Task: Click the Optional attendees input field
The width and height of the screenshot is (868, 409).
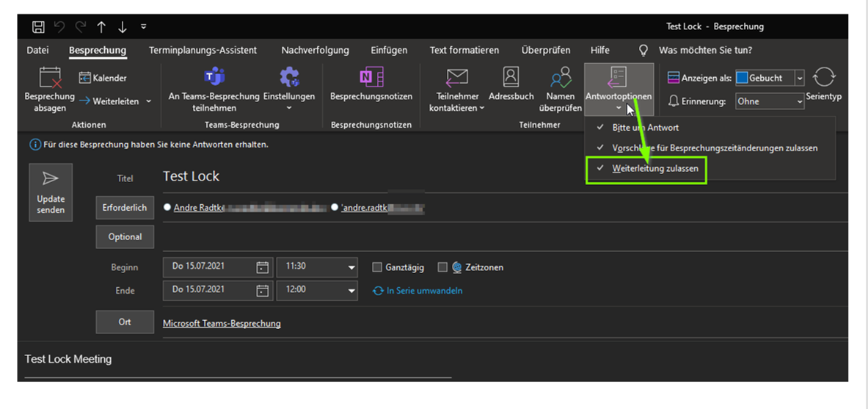Action: [x=505, y=236]
